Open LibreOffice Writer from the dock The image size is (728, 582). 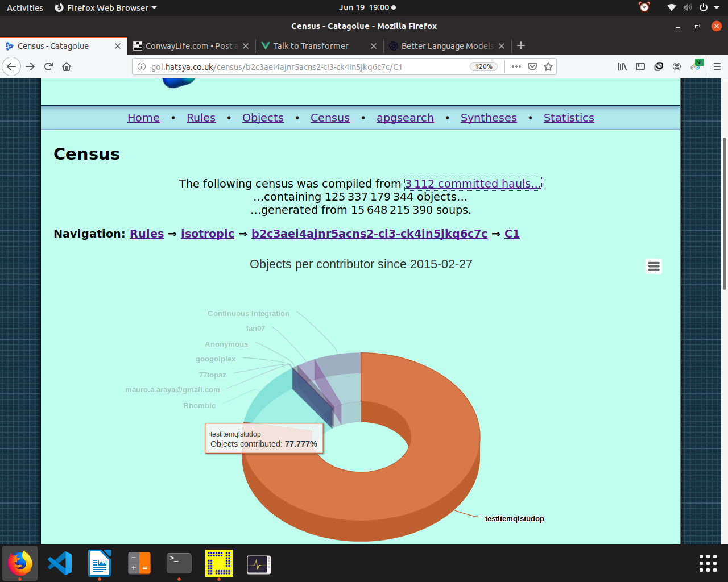[x=100, y=563]
